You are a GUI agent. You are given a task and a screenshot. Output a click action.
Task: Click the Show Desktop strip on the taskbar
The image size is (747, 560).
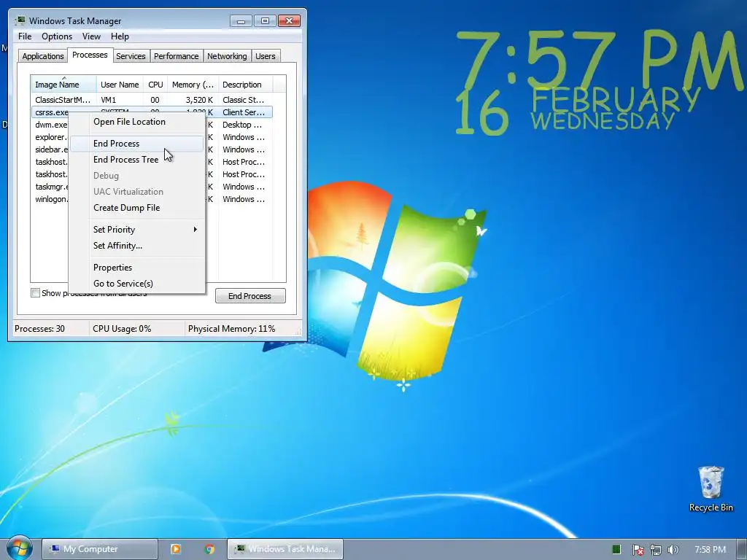(x=742, y=550)
